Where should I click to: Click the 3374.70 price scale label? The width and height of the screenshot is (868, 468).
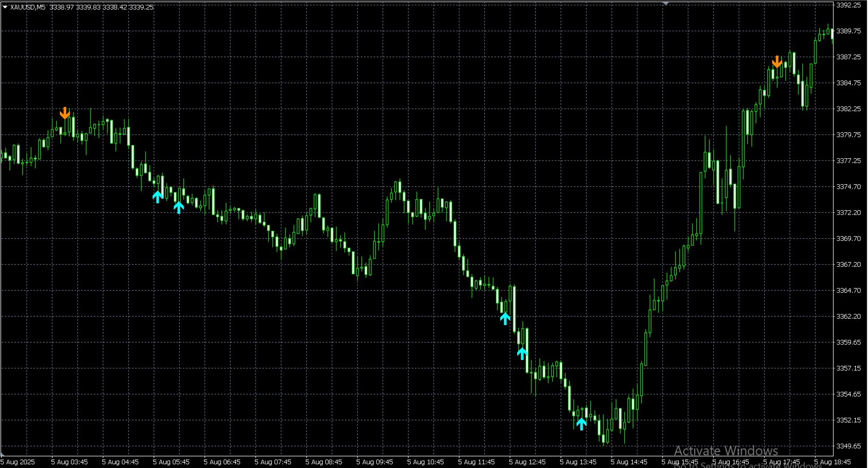(848, 187)
